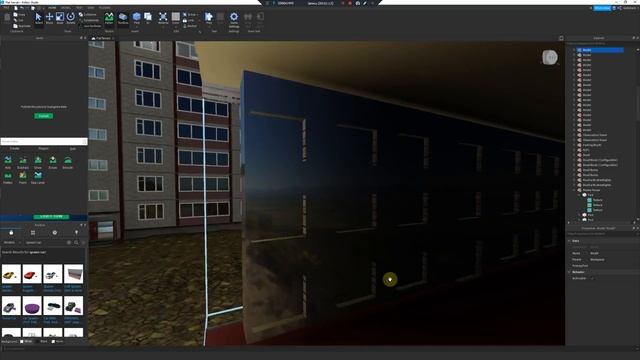Switch to the VIEW ribbon tab
640x360 pixels.
[x=91, y=8]
